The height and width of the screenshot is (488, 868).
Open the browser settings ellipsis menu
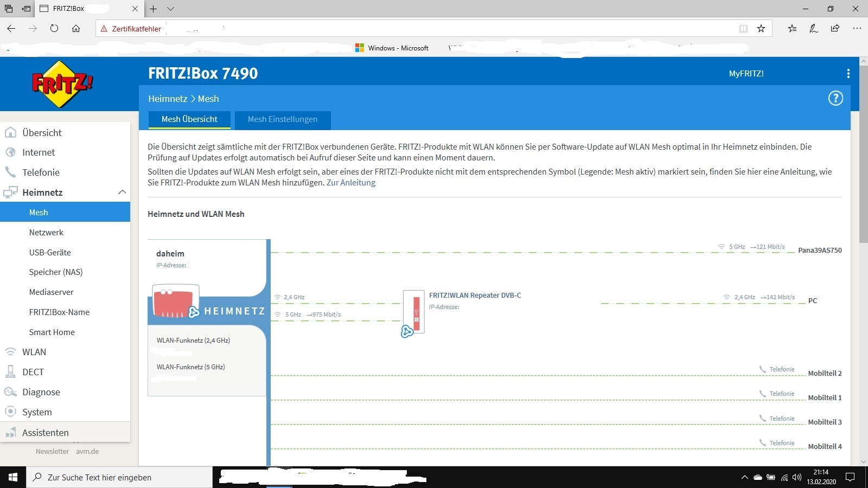[857, 28]
